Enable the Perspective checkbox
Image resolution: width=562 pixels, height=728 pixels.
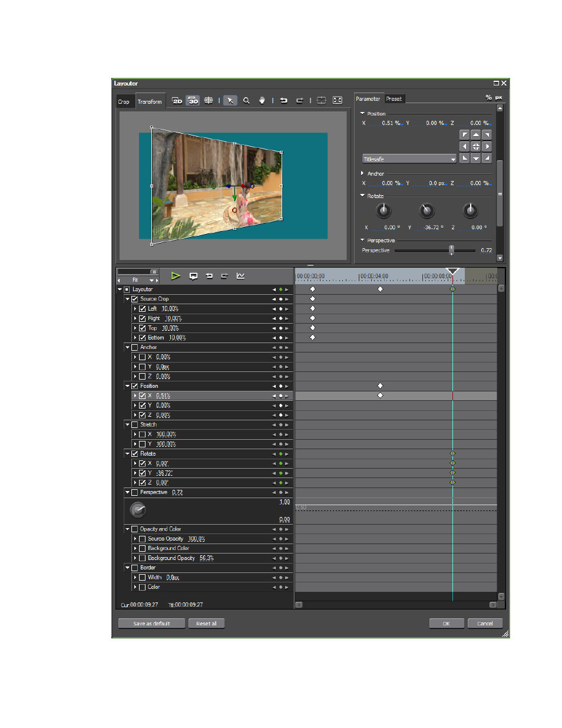135,492
